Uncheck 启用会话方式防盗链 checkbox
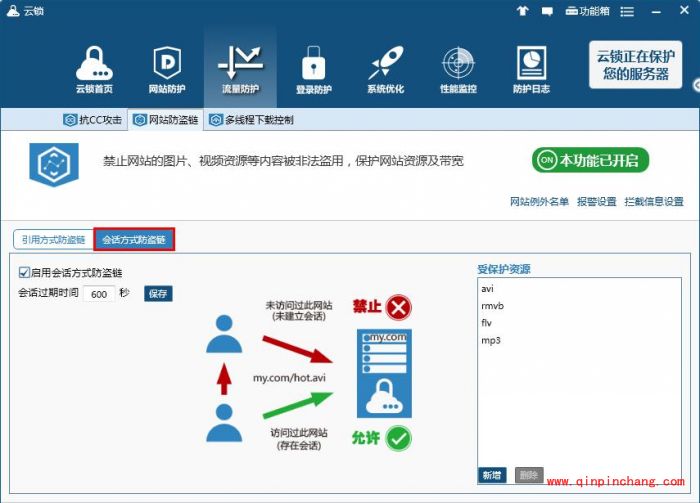 (x=24, y=272)
